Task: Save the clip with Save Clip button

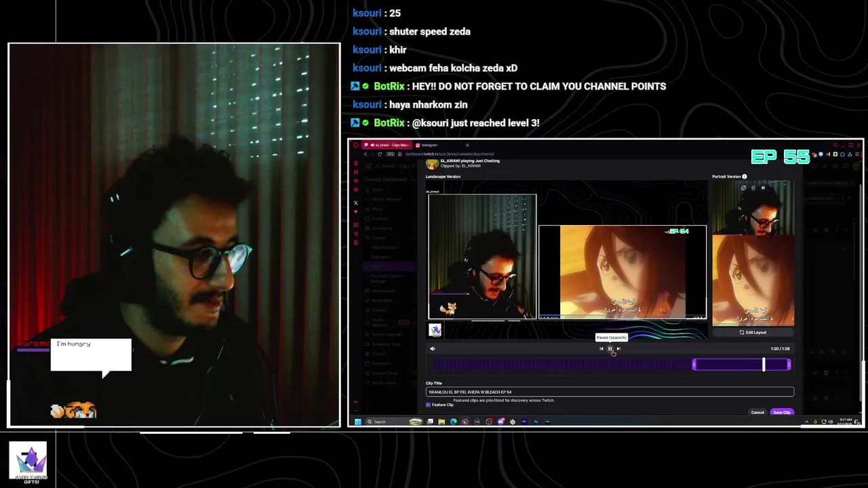Action: point(782,412)
